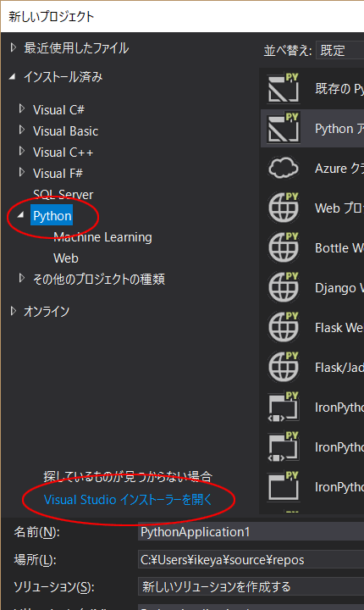Screen dimensions: 364x610
Task: Select the first IronPython template icon
Action: 284,407
